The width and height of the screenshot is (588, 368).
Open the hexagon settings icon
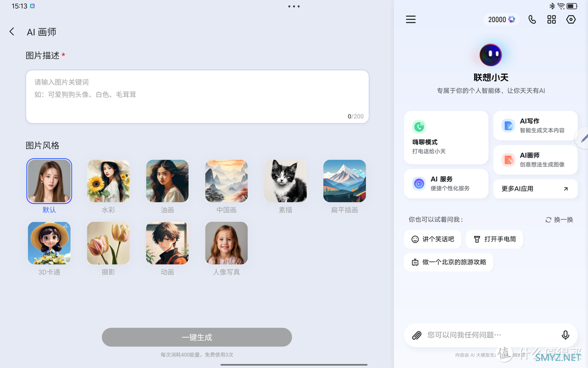coord(571,20)
